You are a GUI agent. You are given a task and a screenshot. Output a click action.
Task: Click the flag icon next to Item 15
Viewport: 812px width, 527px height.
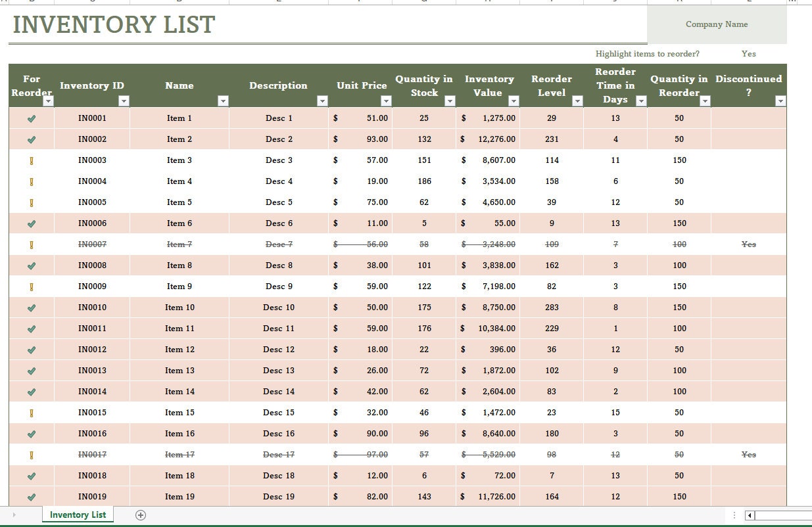coord(31,412)
